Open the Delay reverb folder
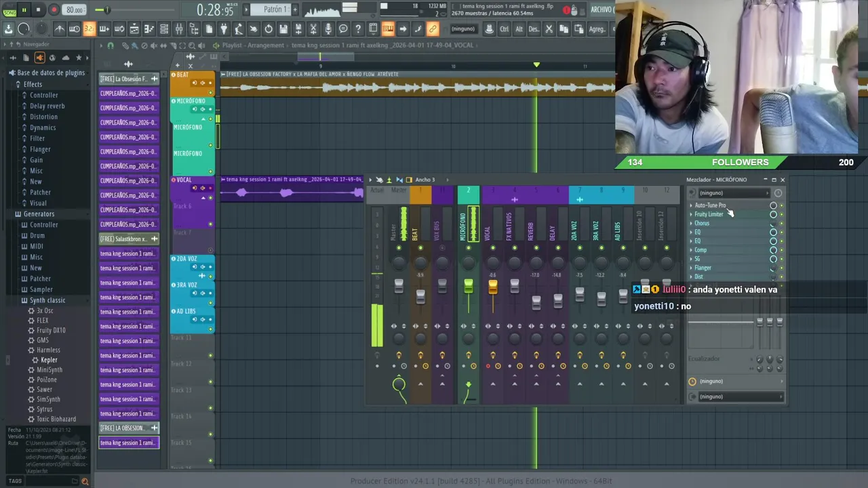 (47, 106)
